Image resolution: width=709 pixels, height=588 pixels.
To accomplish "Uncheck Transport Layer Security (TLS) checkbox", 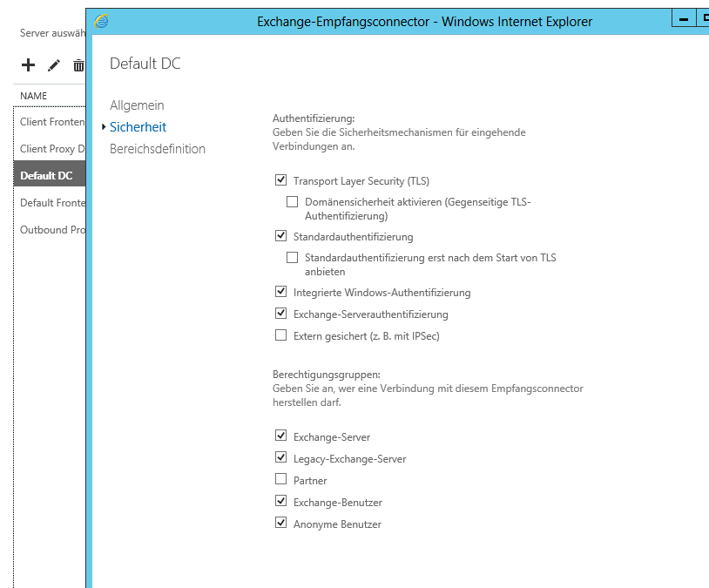I will (x=280, y=180).
